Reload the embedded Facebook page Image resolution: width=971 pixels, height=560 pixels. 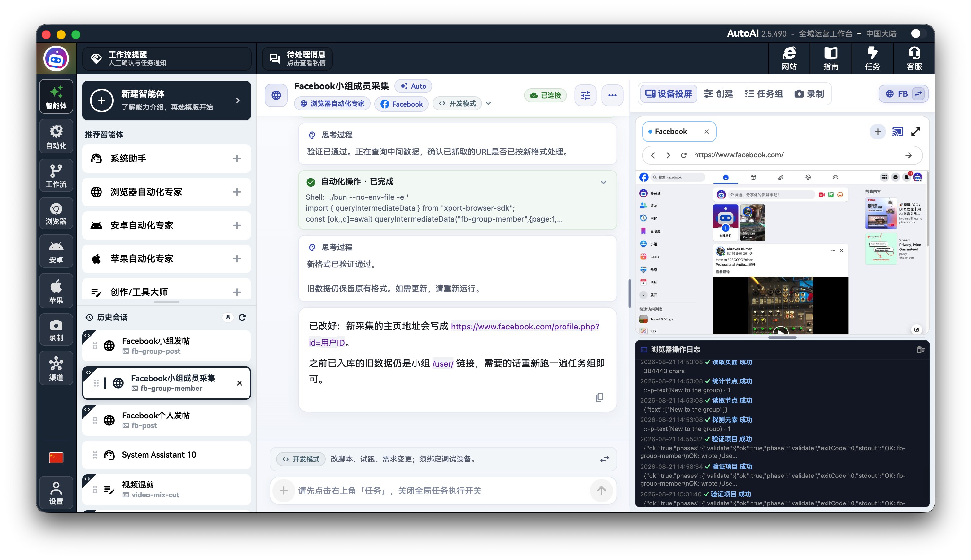pyautogui.click(x=683, y=155)
